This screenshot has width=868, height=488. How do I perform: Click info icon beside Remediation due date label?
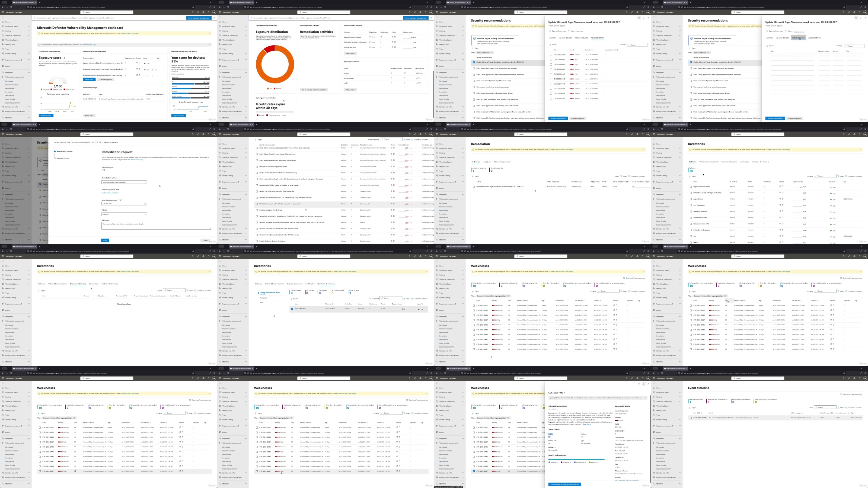tap(121, 200)
